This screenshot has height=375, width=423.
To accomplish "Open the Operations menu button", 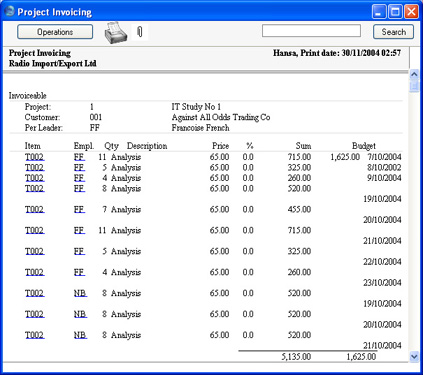I will tap(55, 32).
